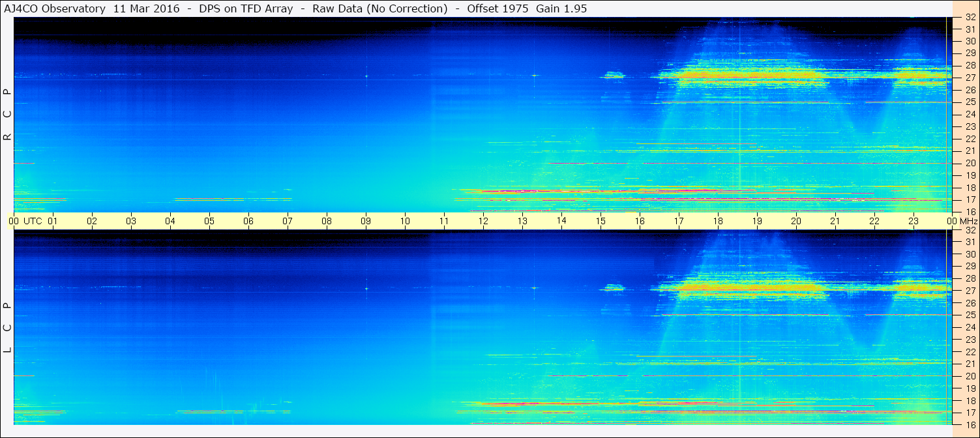Select hour 08 on the time axis
980x438 pixels.
pos(327,221)
